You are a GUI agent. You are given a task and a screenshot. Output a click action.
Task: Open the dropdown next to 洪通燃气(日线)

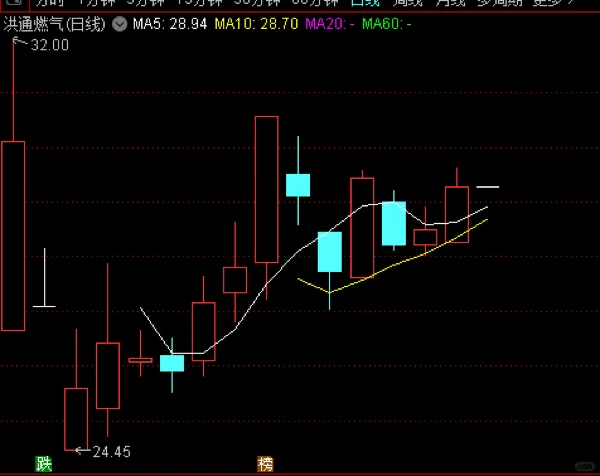pyautogui.click(x=120, y=24)
